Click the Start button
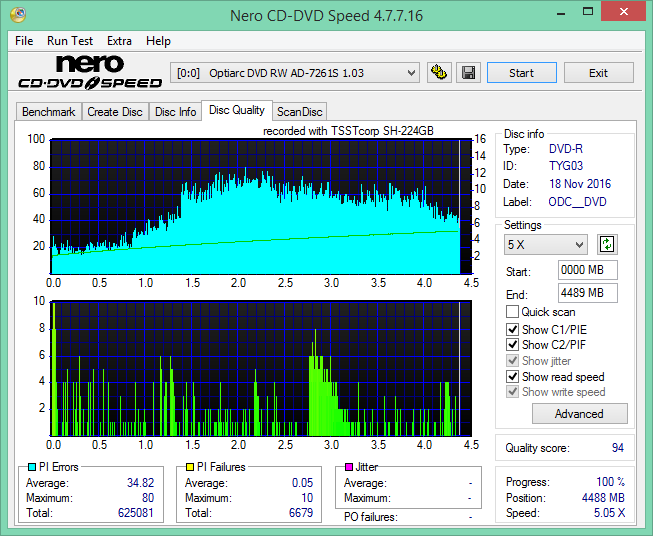Screen dimensions: 653x536 521,73
